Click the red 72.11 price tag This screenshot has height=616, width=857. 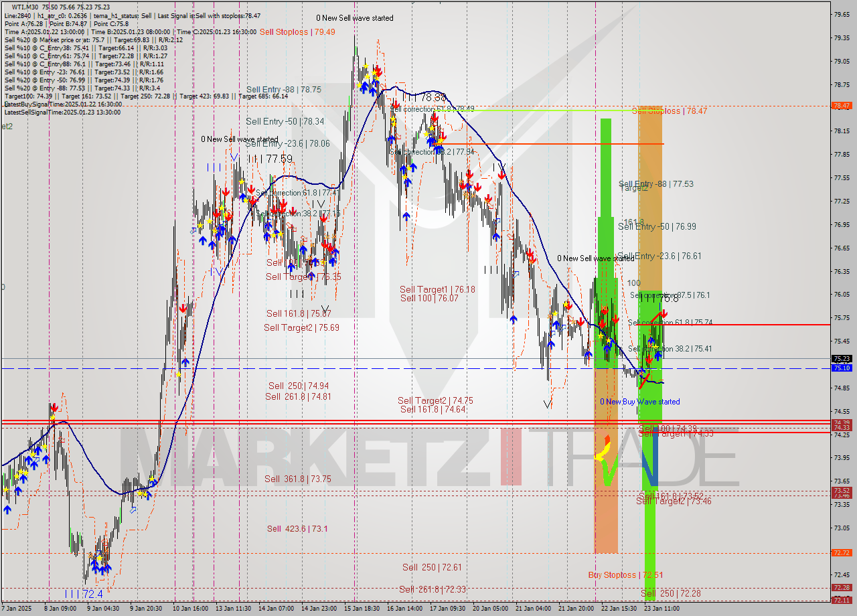tap(841, 600)
